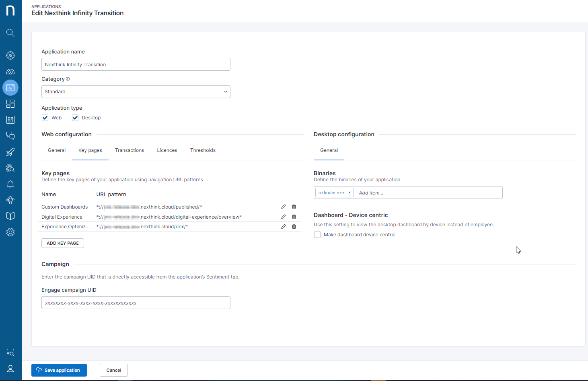Open the rocket remote actions icon
The height and width of the screenshot is (381, 588).
[x=10, y=152]
